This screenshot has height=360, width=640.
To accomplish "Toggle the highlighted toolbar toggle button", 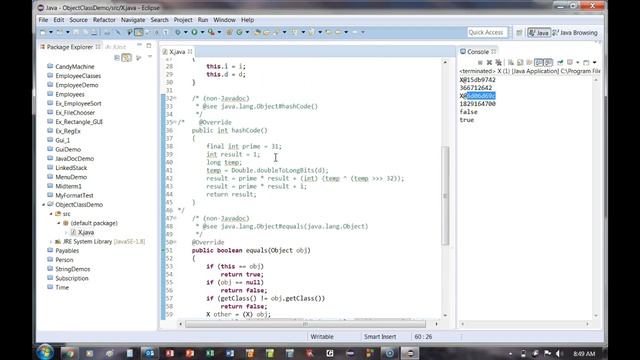I will point(139,32).
